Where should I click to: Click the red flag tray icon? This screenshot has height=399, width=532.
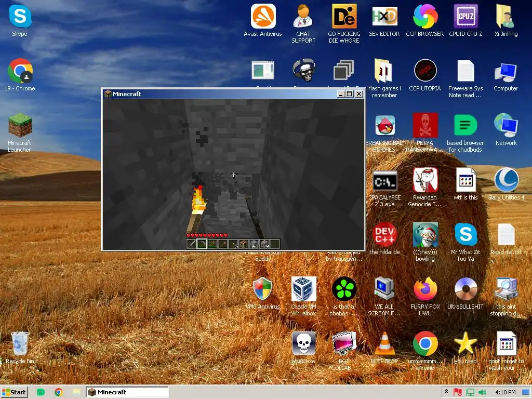click(458, 393)
